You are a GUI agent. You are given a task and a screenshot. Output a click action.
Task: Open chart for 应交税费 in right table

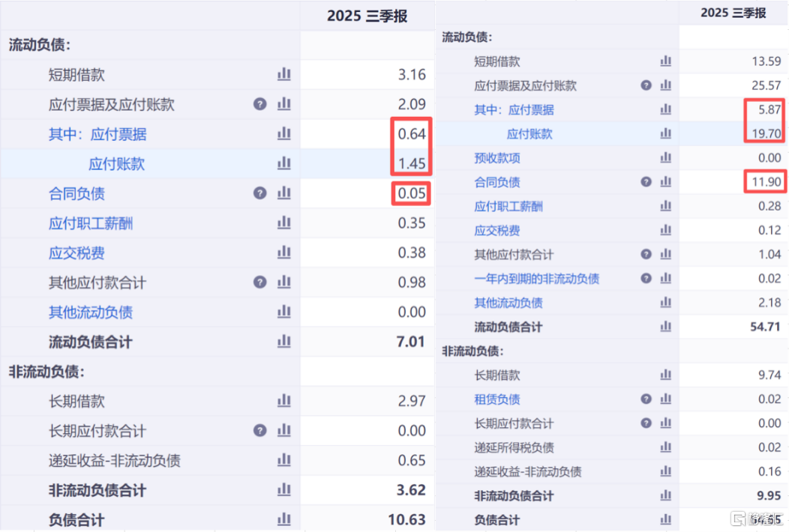point(666,230)
